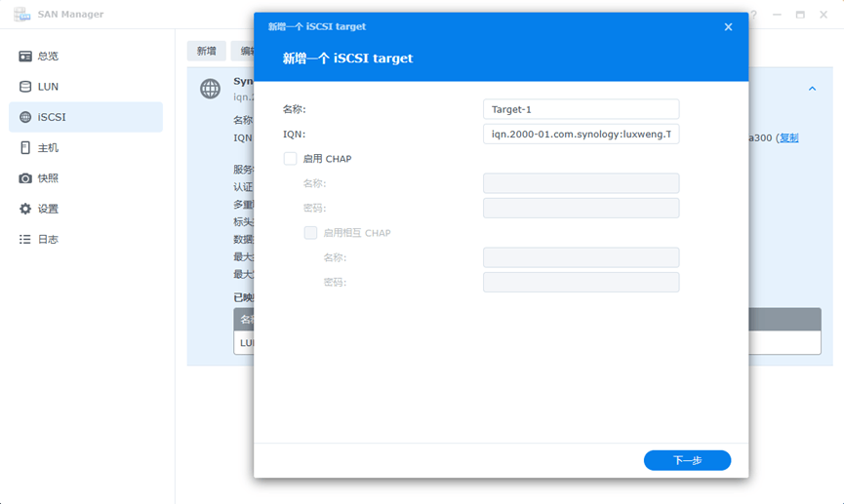Screen dimensions: 844x504
Task: Click the 主机 host icon in the sidebar
Action: (25, 148)
